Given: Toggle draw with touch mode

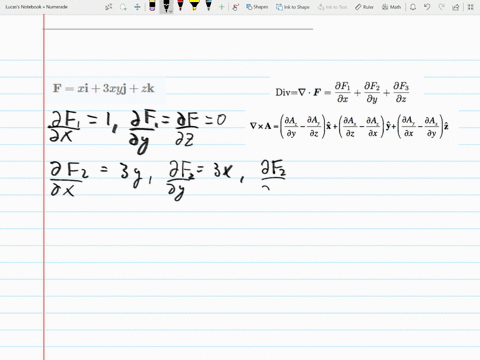Looking at the screenshot, I should [x=236, y=7].
